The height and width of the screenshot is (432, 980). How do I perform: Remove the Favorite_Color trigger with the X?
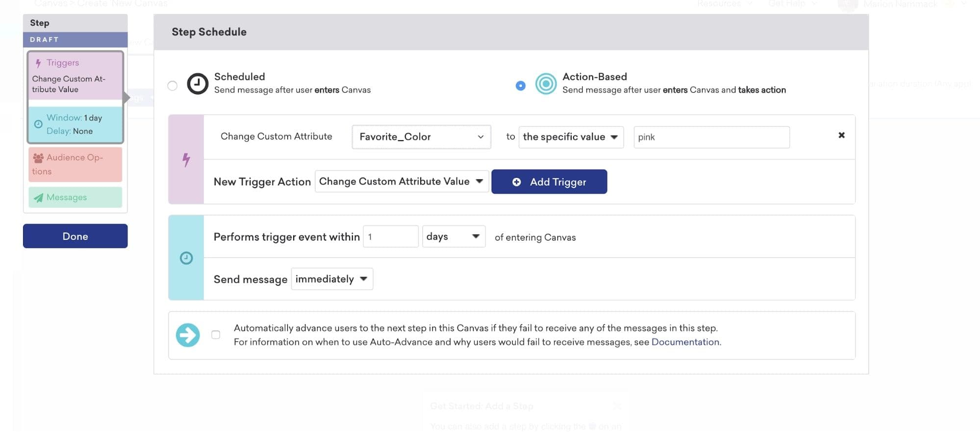pos(841,135)
